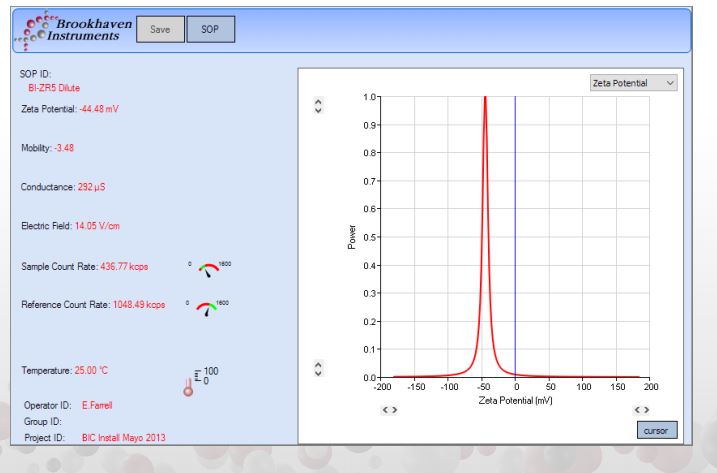Viewport: 717px width, 473px height.
Task: Open the SOP button
Action: (x=211, y=29)
